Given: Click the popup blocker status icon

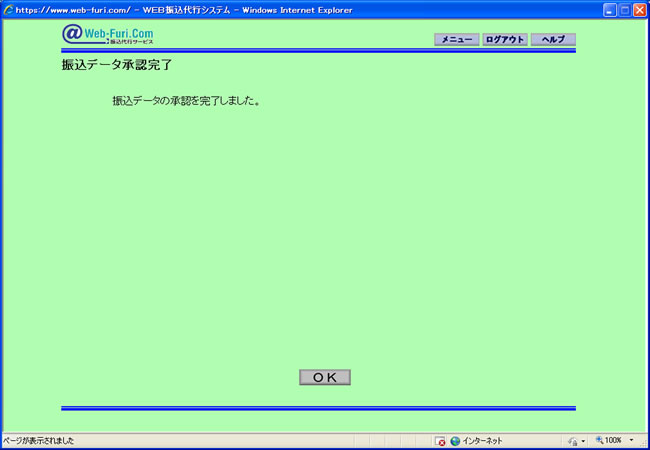Looking at the screenshot, I should [x=440, y=441].
